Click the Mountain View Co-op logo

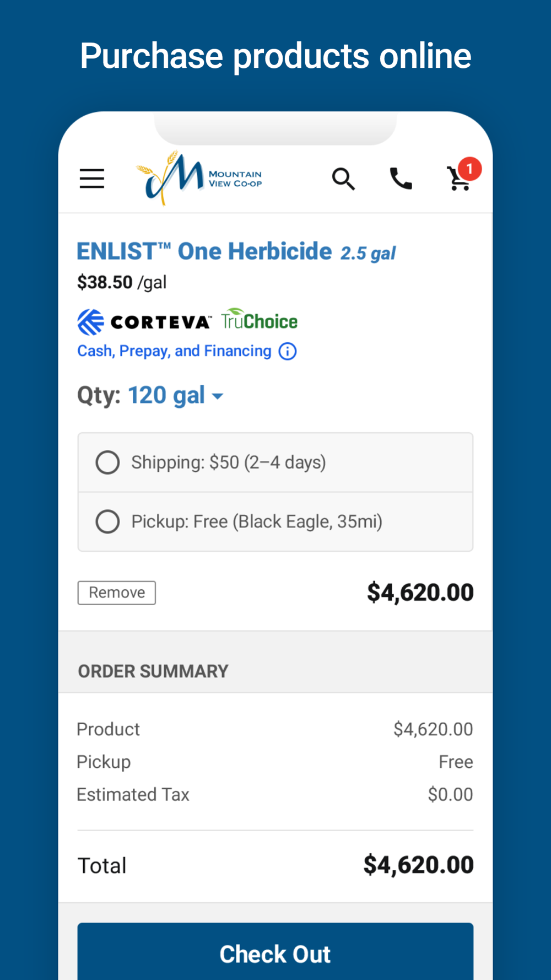coord(199,177)
